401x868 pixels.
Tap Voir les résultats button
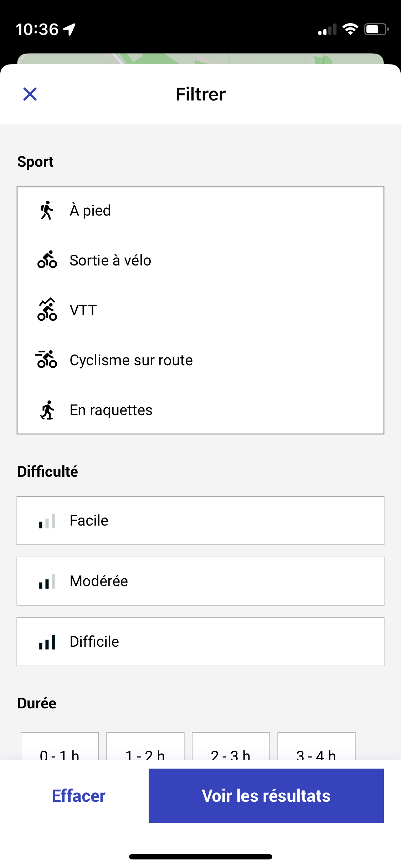pos(266,796)
